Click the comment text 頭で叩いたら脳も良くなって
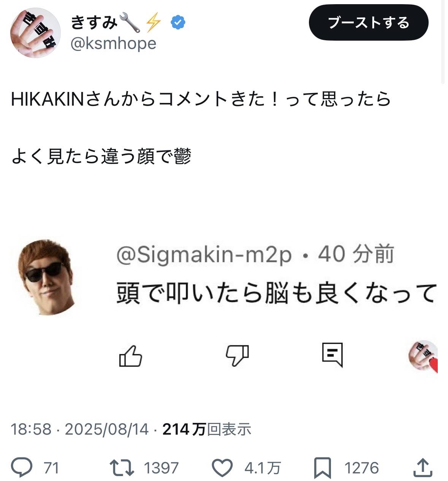Viewport: 448px width, 481px height. [x=275, y=293]
